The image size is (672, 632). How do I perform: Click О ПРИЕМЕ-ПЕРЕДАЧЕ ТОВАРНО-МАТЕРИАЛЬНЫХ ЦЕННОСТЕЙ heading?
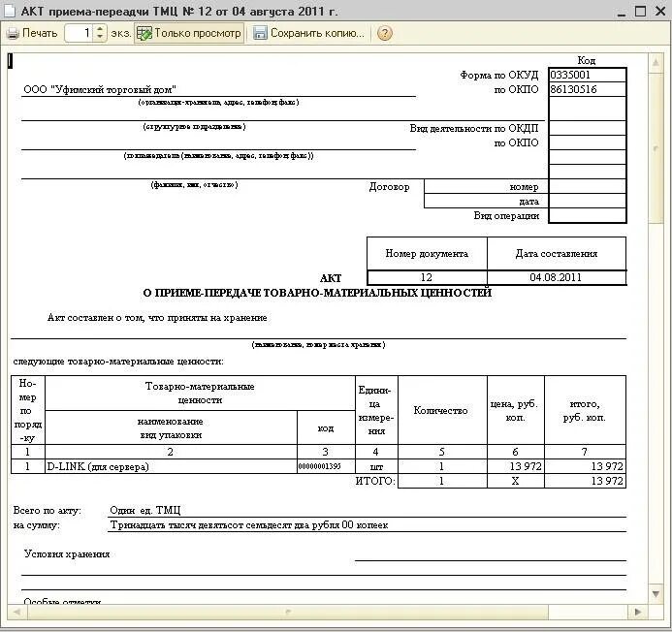point(317,293)
